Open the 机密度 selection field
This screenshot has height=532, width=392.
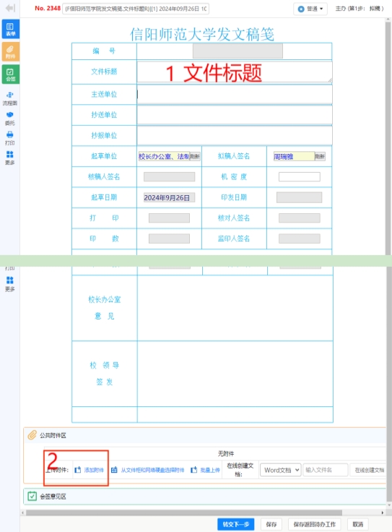point(299,177)
